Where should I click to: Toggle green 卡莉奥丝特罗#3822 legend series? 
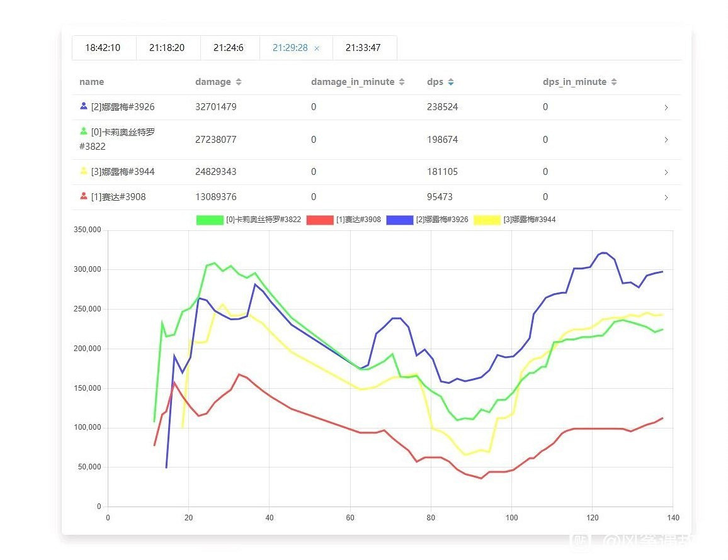[210, 220]
